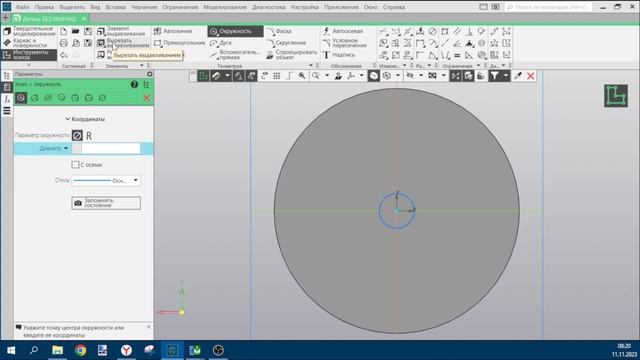Toggle radius R parameter mode
This screenshot has width=640, height=360.
tap(89, 136)
